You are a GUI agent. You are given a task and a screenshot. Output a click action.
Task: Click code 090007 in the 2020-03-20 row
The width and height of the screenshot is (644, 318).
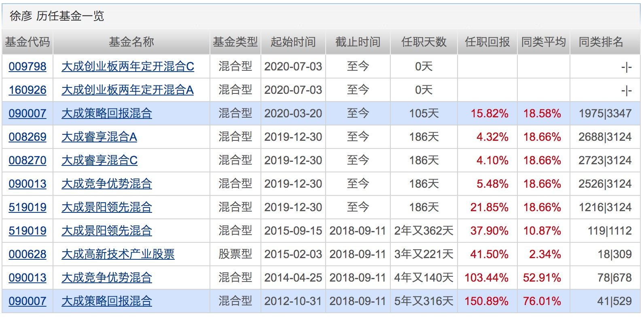pos(28,113)
